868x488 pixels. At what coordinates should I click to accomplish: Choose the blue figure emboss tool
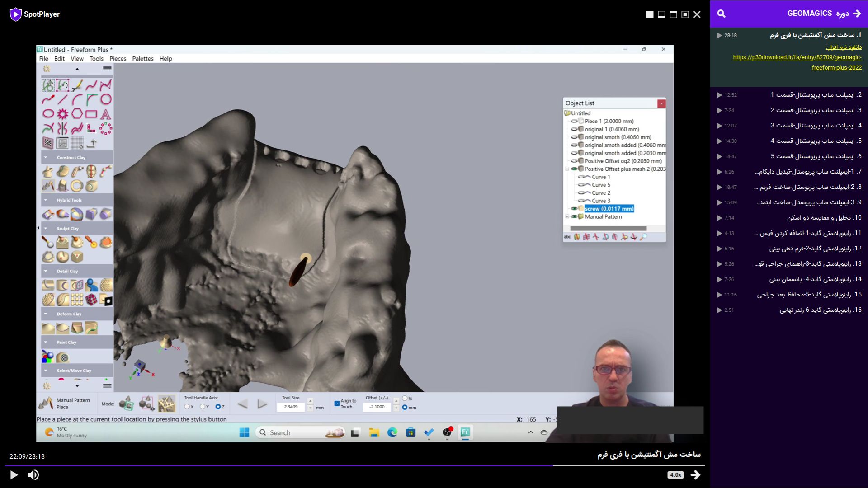pos(91,285)
